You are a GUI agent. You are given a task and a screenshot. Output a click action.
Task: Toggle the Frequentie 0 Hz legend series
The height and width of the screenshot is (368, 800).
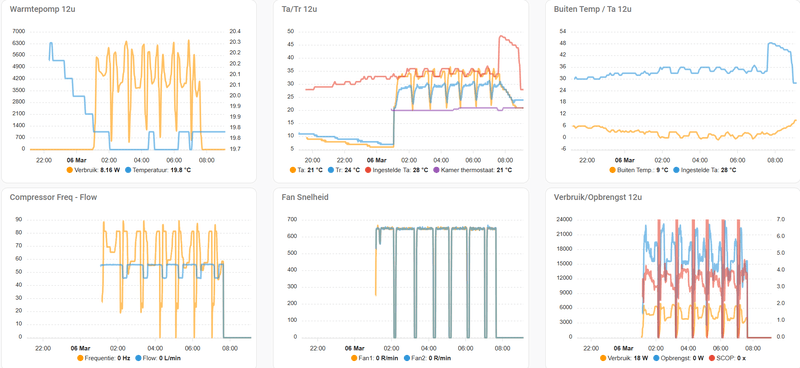pos(103,358)
